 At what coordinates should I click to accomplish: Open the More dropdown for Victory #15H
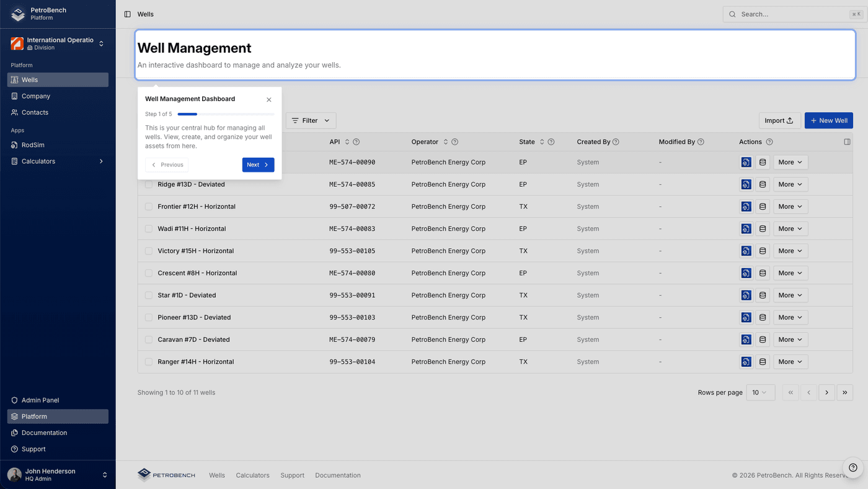pyautogui.click(x=790, y=251)
